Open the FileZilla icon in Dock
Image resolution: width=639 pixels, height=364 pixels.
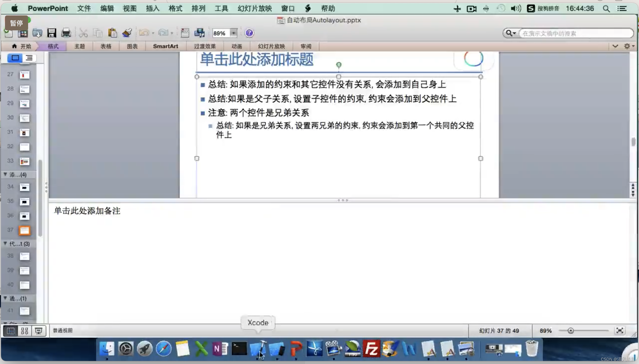[371, 349]
